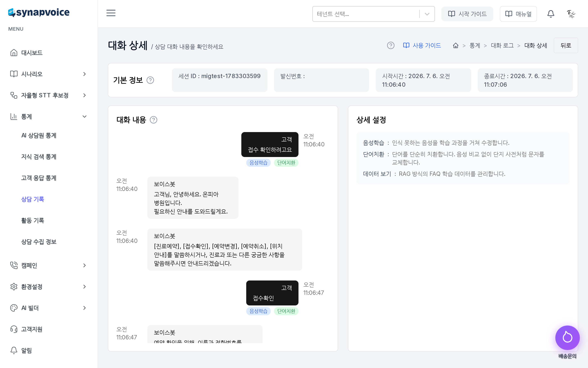Click the 세션 ID migtest-1783303599 text
Image resolution: width=588 pixels, height=368 pixels.
(219, 76)
